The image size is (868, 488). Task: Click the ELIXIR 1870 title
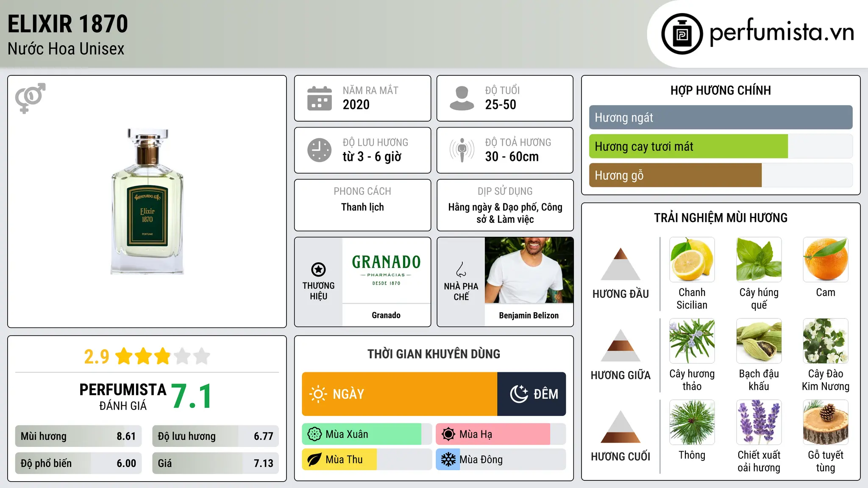[x=68, y=24]
